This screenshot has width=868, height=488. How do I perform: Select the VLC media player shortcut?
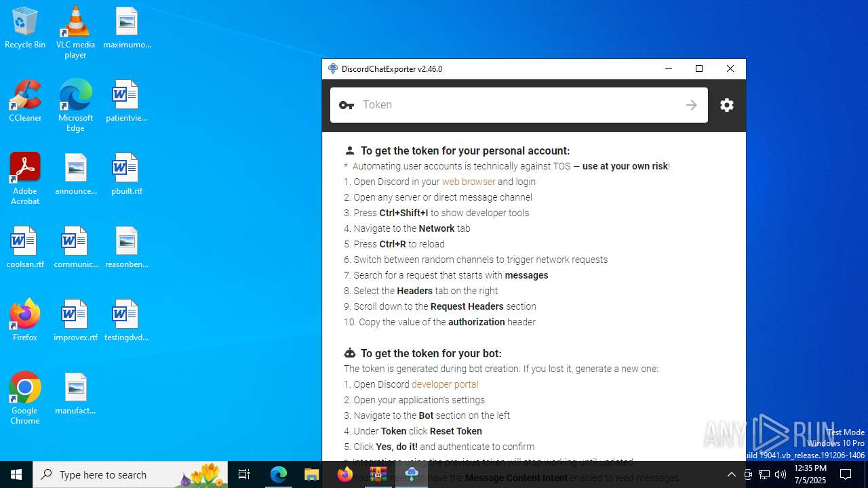click(75, 33)
